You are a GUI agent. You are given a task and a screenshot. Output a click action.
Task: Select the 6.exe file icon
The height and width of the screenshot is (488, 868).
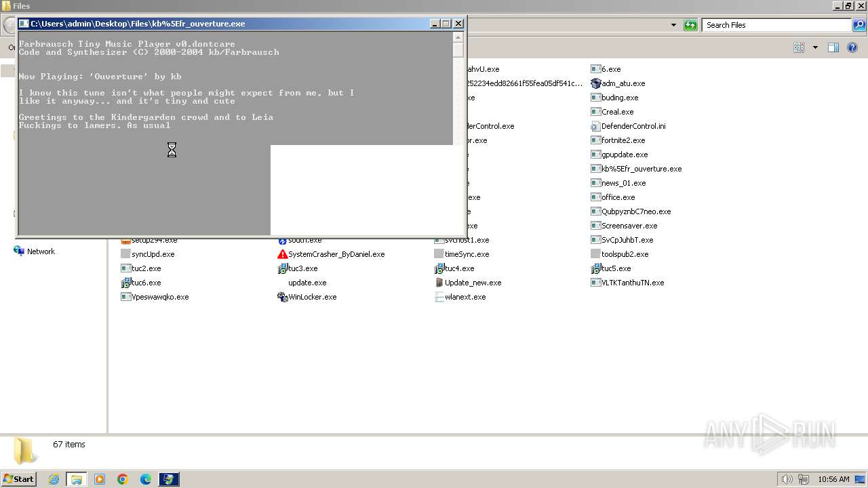click(x=596, y=69)
